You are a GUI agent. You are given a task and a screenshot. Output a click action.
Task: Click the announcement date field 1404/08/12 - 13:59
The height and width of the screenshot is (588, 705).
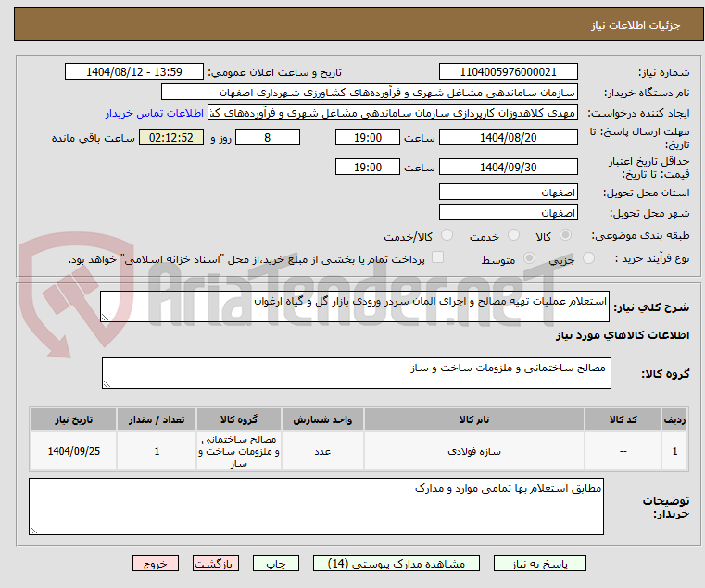click(x=134, y=72)
